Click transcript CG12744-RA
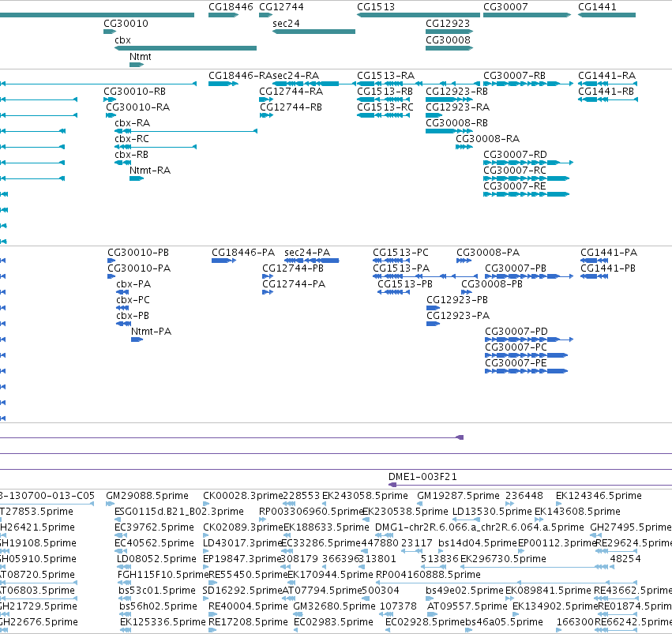 291,92
